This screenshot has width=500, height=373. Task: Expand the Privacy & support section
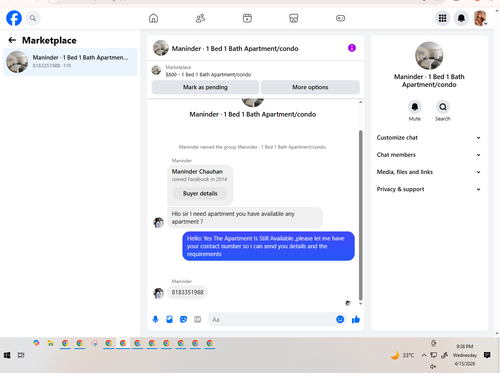pos(429,189)
